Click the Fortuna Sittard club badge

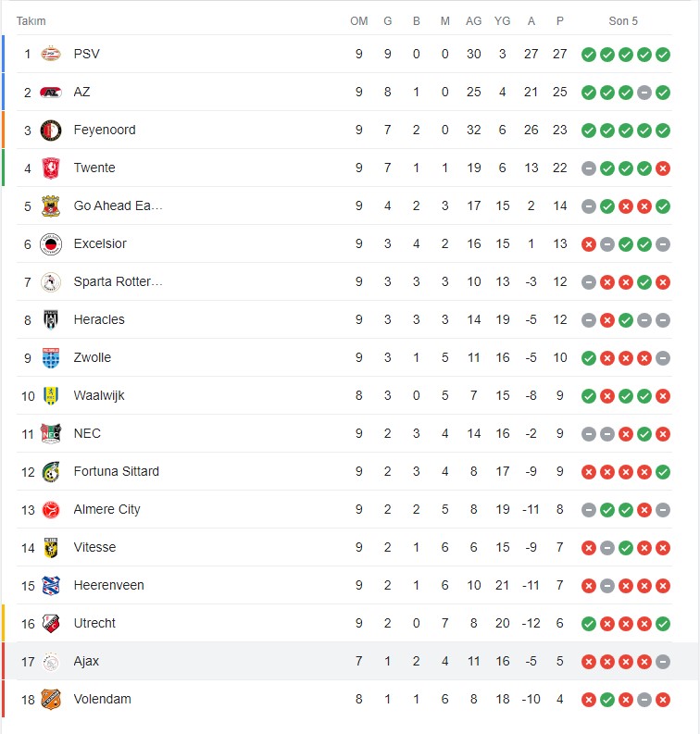pos(51,471)
